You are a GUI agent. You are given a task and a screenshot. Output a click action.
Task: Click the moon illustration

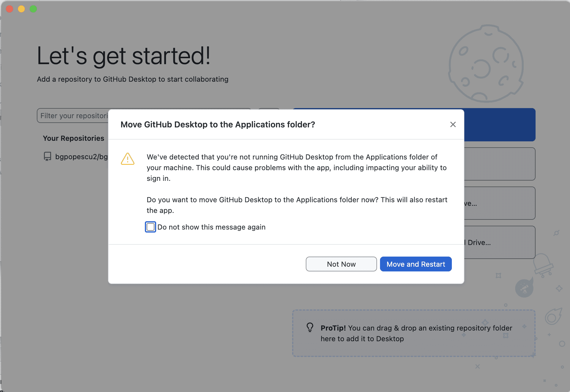click(486, 64)
